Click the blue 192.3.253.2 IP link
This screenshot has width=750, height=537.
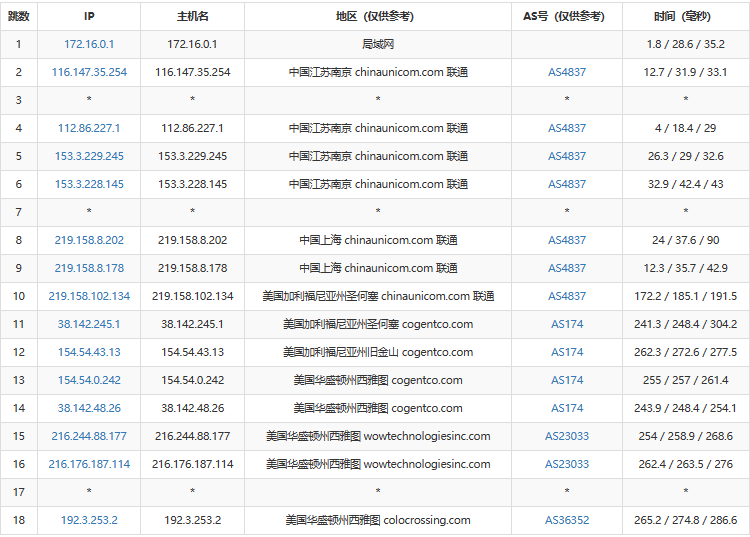(89, 520)
